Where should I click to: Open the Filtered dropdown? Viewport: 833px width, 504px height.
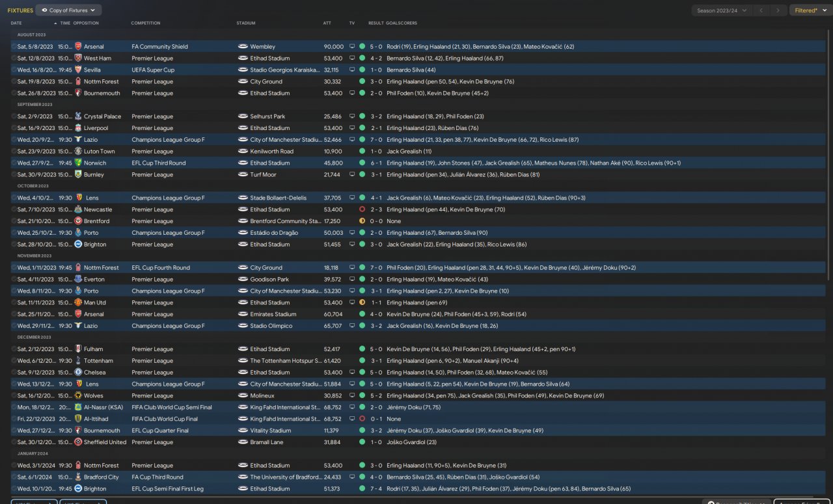pos(810,10)
